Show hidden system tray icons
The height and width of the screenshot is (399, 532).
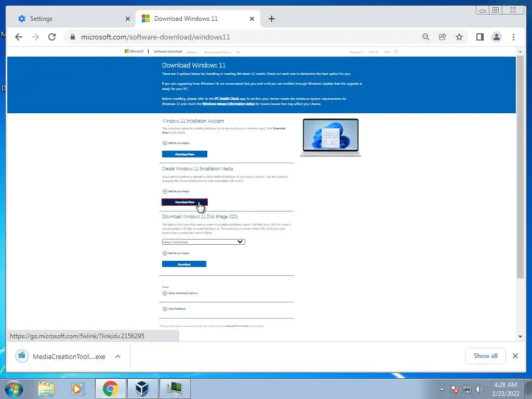pyautogui.click(x=442, y=389)
